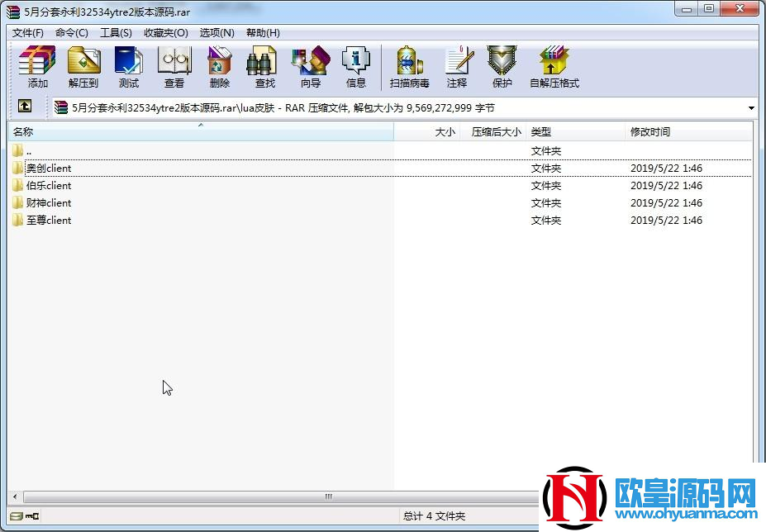Click the 添加 (Add) toolbar icon

click(x=37, y=66)
